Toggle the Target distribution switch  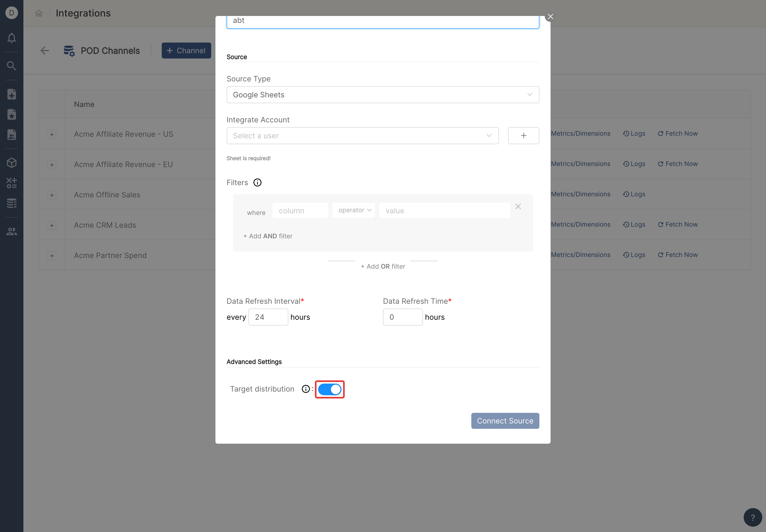click(x=329, y=389)
